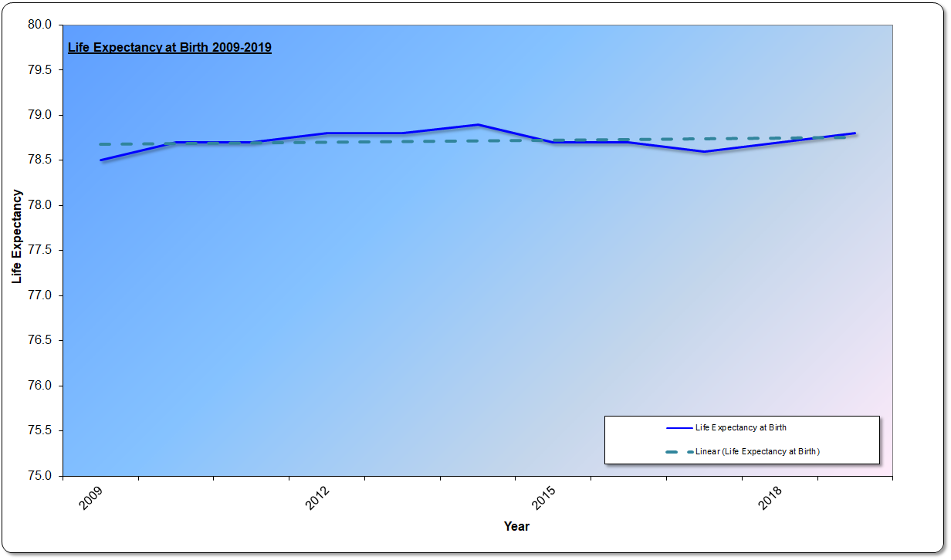Select the 77.0 vertical axis label

click(39, 295)
